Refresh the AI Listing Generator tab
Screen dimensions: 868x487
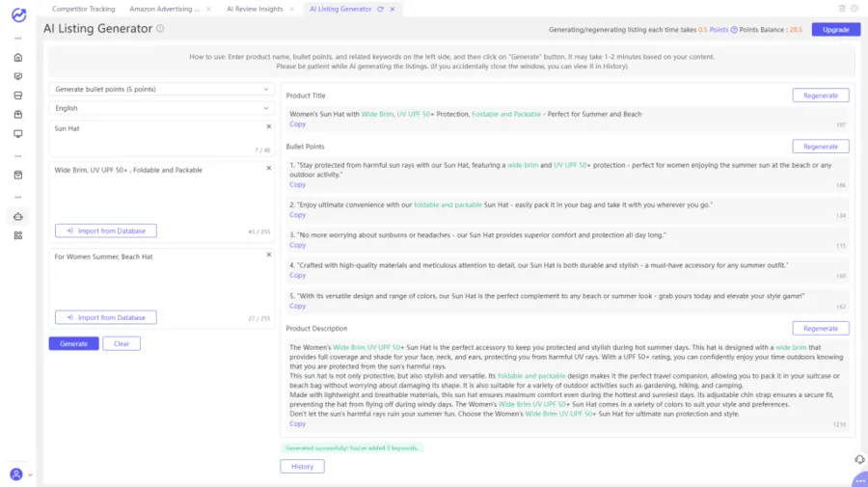point(380,9)
